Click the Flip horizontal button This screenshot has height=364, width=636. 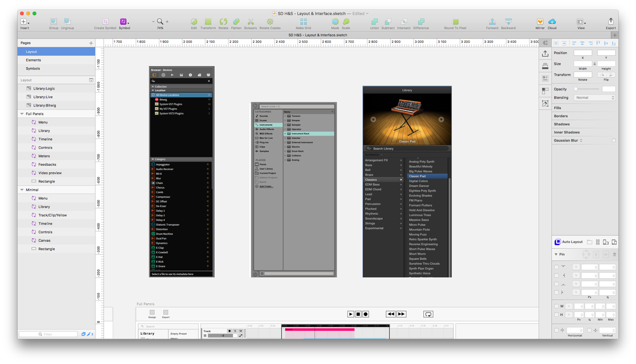point(602,75)
